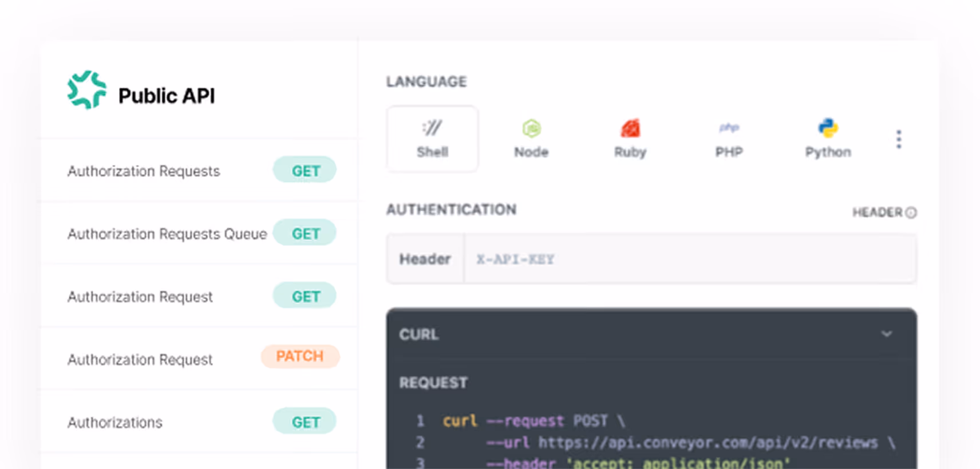Click the api.conveyor.com URL in code line 2
Viewport: 980px width, 469px height.
[708, 443]
